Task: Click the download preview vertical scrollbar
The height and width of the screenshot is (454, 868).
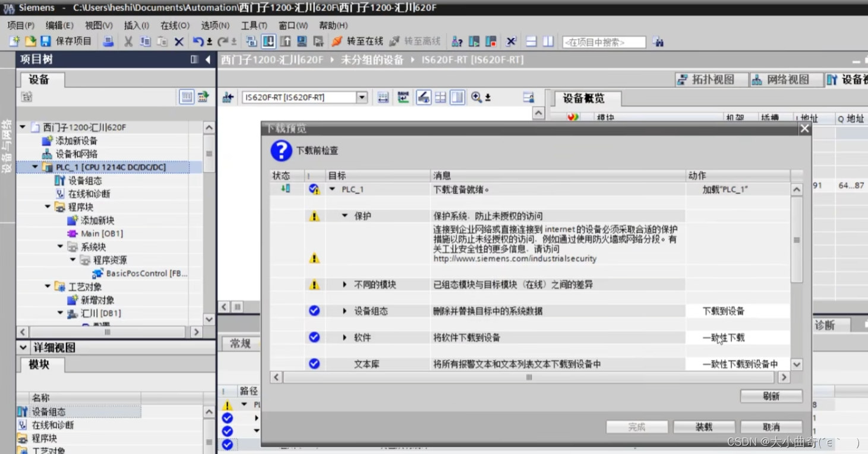Action: [x=797, y=240]
